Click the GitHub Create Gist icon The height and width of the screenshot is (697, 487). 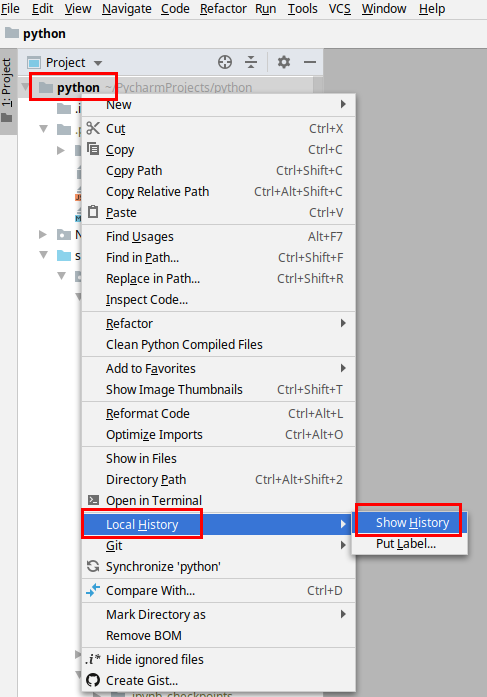(x=93, y=680)
